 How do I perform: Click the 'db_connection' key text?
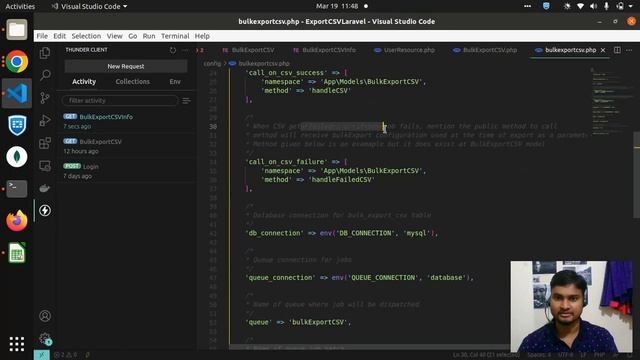point(274,233)
